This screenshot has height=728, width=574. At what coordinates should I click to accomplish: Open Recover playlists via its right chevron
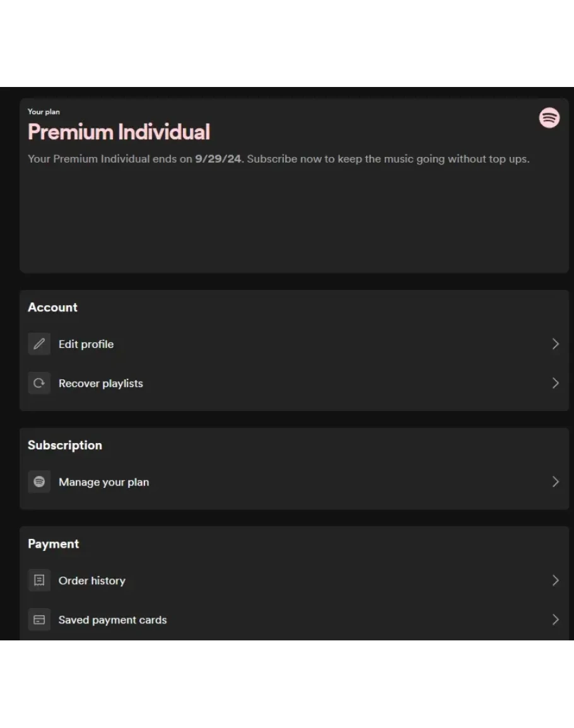click(555, 383)
